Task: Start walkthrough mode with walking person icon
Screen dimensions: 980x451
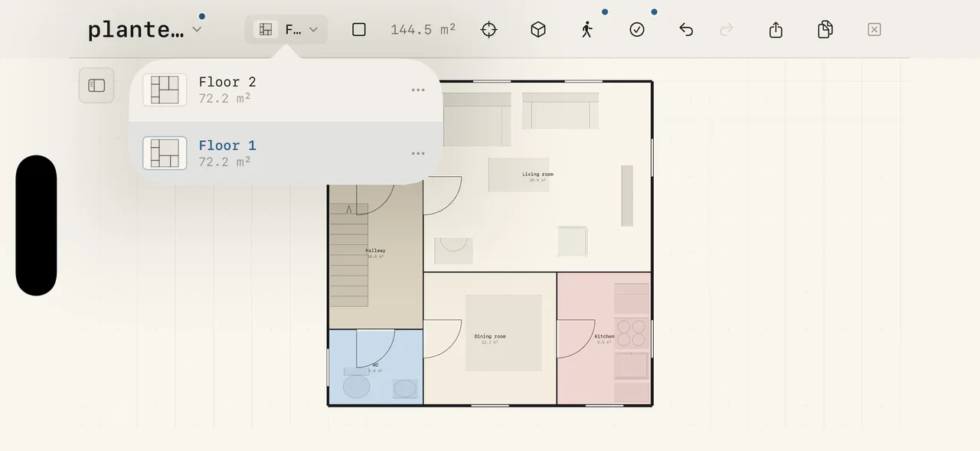Action: (x=587, y=29)
